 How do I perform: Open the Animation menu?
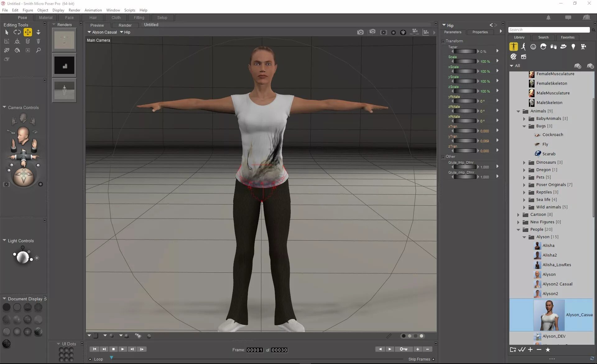[x=93, y=10]
